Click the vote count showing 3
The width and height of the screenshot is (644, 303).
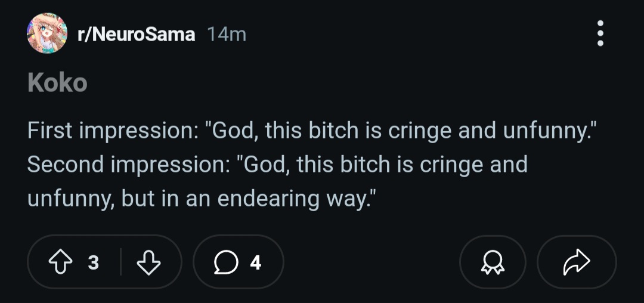pos(93,262)
